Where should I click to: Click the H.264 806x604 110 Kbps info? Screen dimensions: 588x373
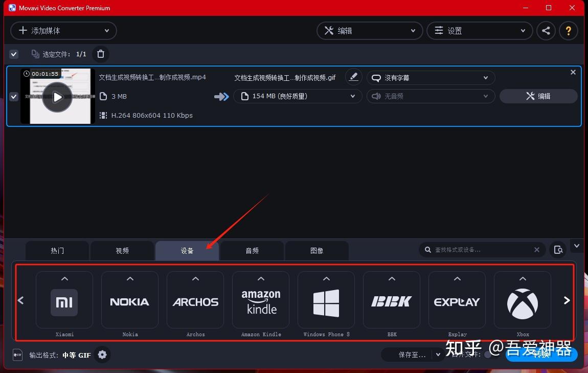152,115
